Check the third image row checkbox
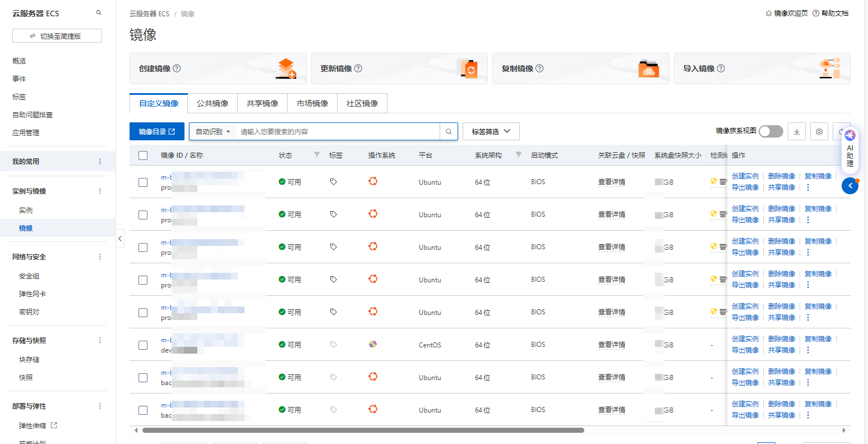Image resolution: width=868 pixels, height=444 pixels. 143,248
